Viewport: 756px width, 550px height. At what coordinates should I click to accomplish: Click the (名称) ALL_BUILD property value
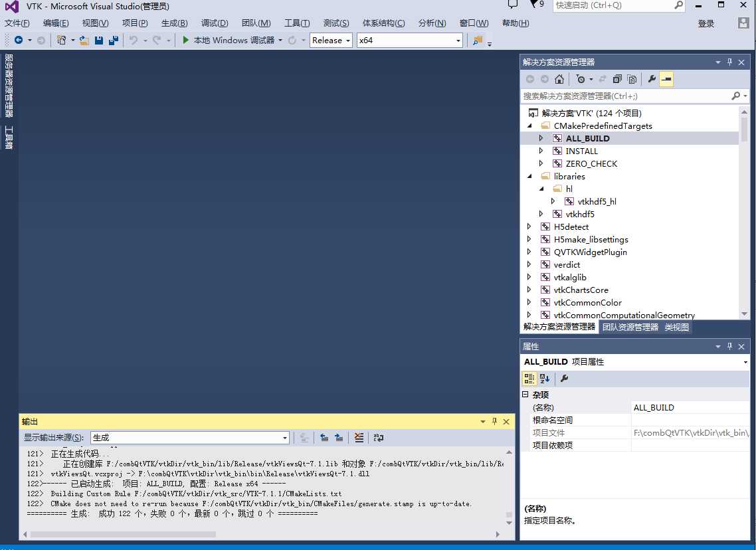(x=690, y=408)
